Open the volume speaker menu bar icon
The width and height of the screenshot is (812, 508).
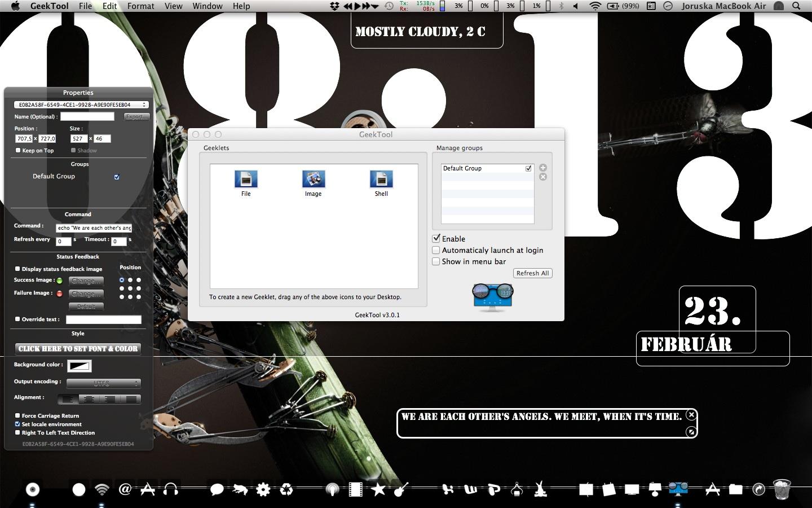[x=576, y=6]
